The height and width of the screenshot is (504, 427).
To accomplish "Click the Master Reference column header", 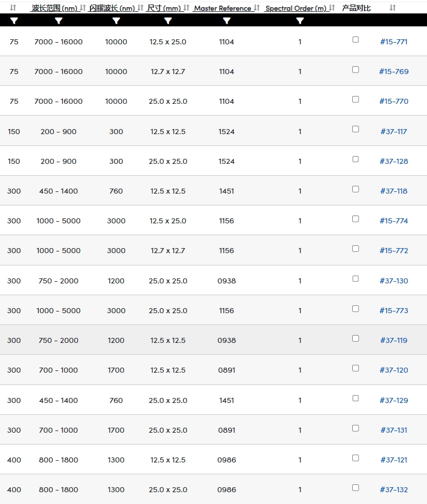I will click(222, 8).
